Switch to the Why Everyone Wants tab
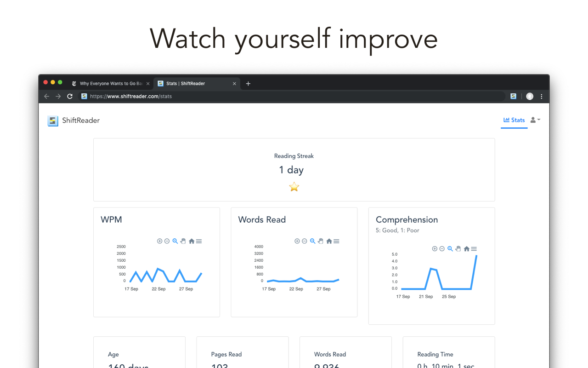Screen dimensions: 588x368 pyautogui.click(x=110, y=84)
